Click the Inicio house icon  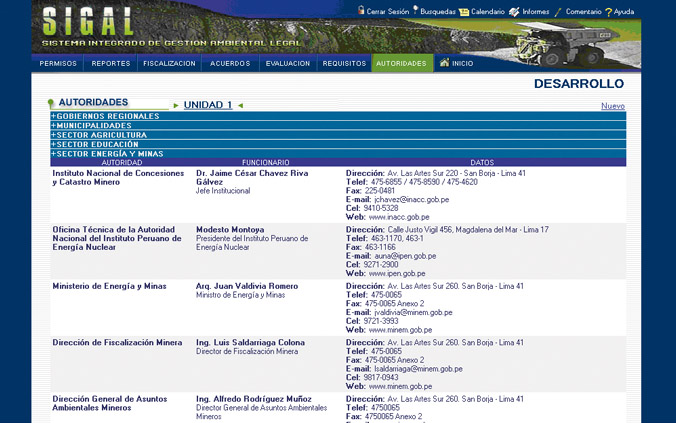tap(445, 62)
